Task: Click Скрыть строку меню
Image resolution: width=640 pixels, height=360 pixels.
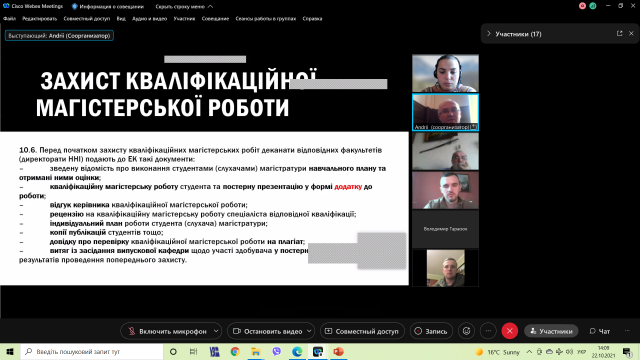Action: tap(184, 7)
